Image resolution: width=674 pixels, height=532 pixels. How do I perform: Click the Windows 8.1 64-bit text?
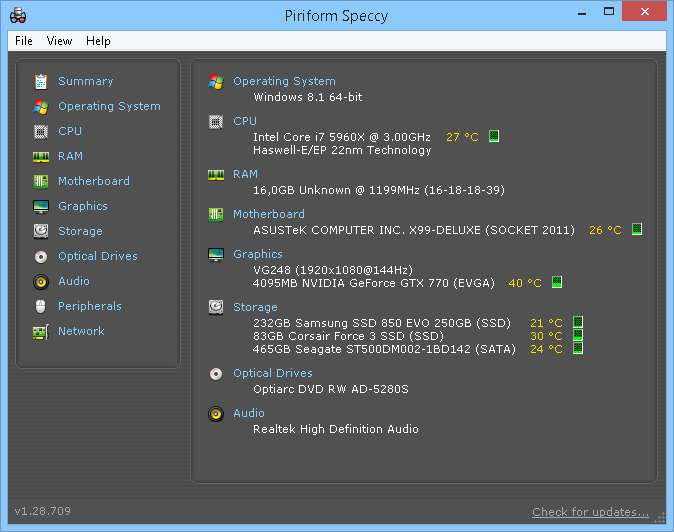308,97
